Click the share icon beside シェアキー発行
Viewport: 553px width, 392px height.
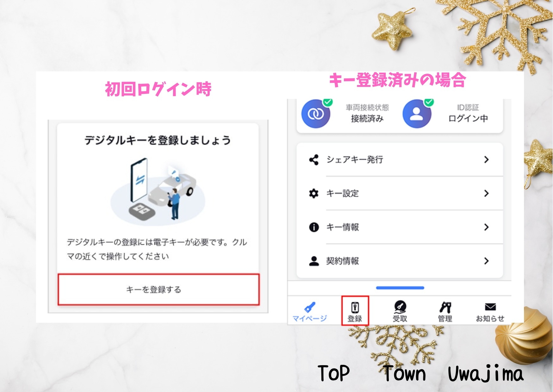pos(314,160)
